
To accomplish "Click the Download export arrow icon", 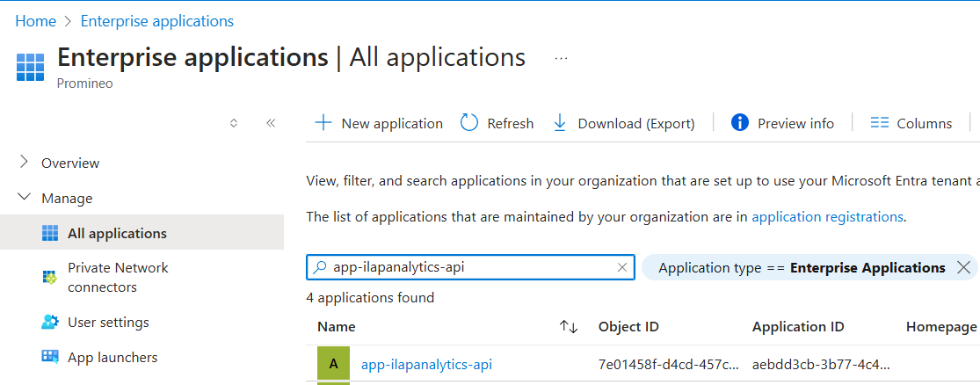I will pos(560,123).
